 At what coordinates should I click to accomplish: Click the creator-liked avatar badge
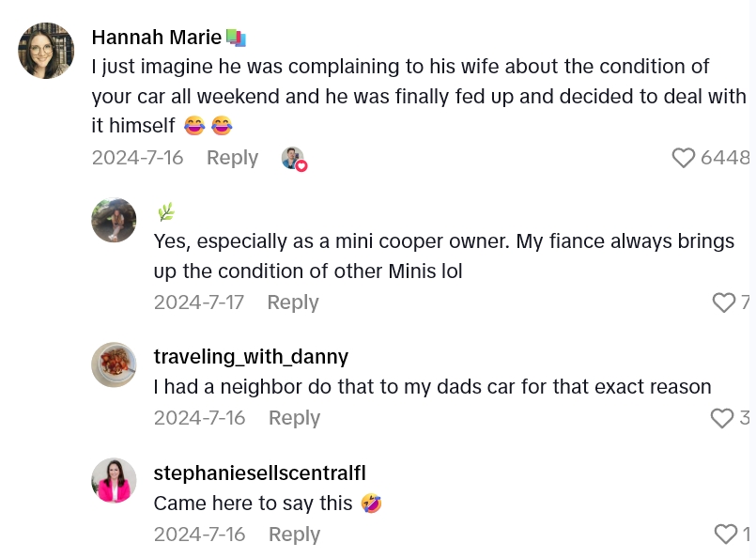point(294,159)
